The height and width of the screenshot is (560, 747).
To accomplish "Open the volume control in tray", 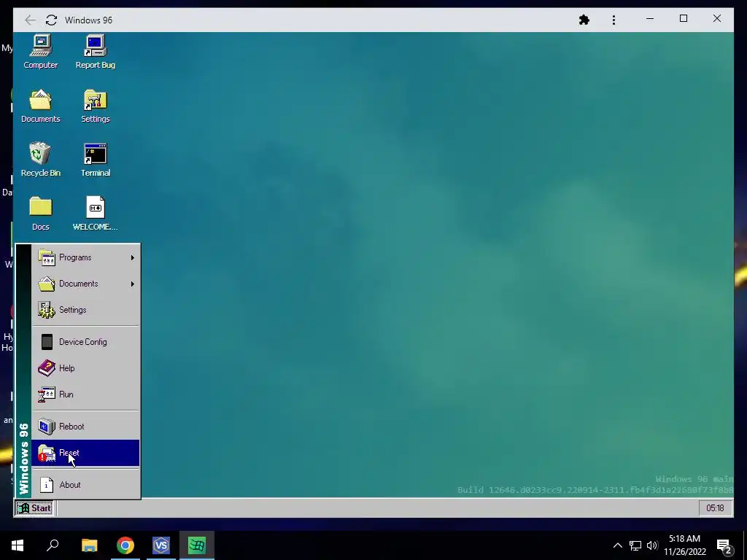I will (x=652, y=545).
